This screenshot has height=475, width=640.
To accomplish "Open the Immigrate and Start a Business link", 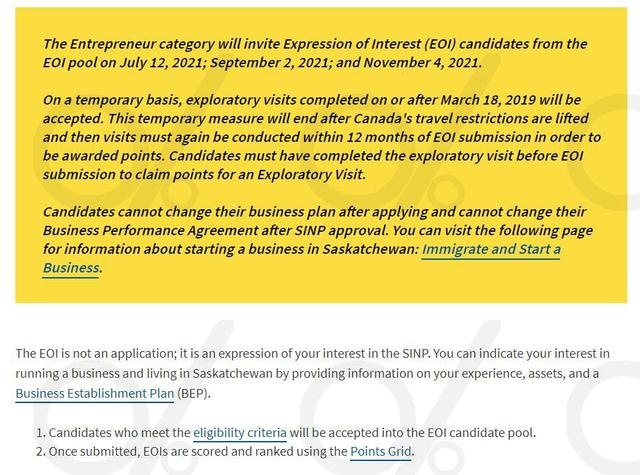I will [x=491, y=249].
